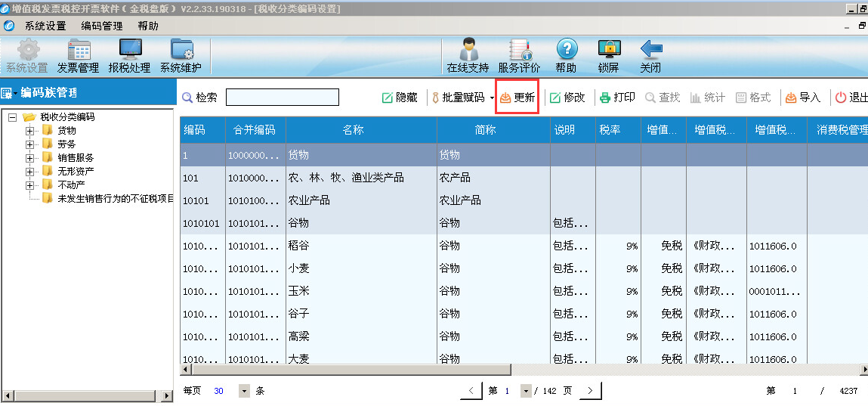Viewport: 868px width, 406px height.
Task: Click the 编码族管理 panel header icon
Action: pos(7,93)
